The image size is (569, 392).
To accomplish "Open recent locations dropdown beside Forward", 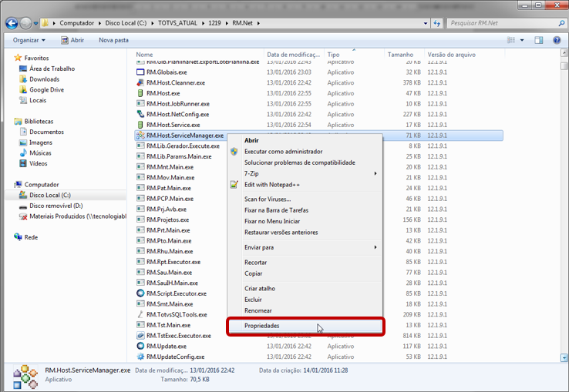I will [x=35, y=23].
